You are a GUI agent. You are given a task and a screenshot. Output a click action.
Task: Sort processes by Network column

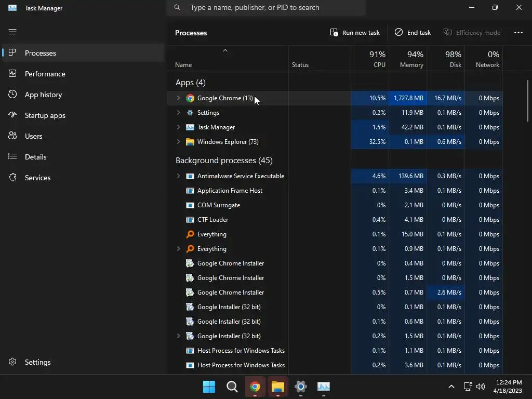pos(484,58)
